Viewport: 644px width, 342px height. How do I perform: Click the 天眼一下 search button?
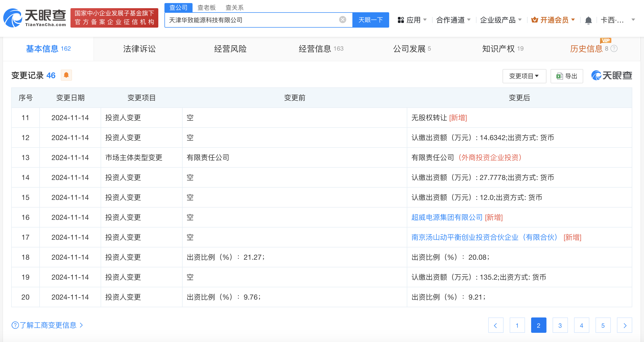(x=371, y=20)
